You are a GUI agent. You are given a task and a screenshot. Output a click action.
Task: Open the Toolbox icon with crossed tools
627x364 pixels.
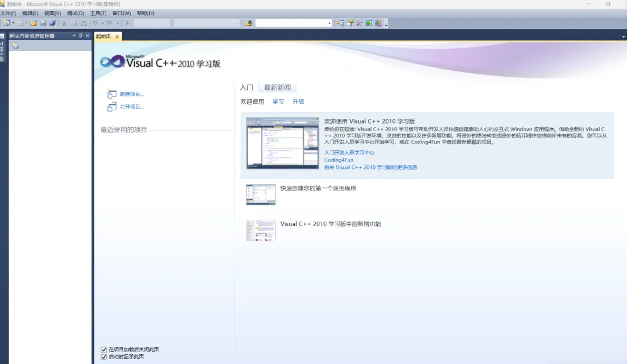[359, 23]
